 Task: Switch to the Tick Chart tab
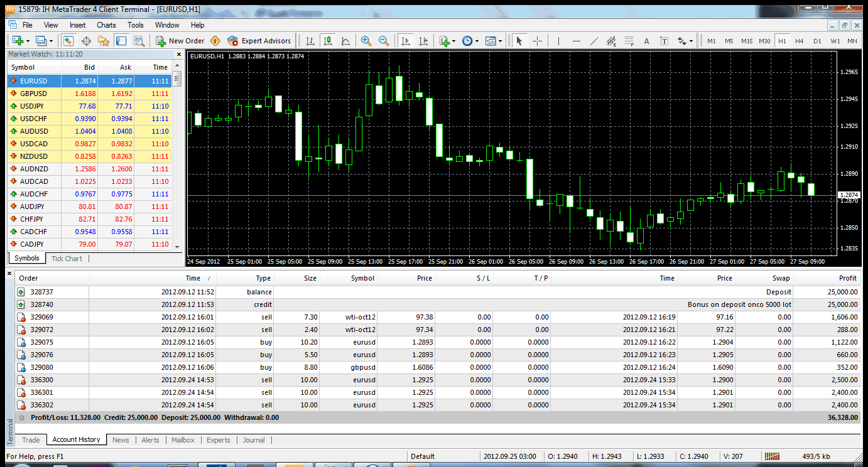[x=67, y=259]
